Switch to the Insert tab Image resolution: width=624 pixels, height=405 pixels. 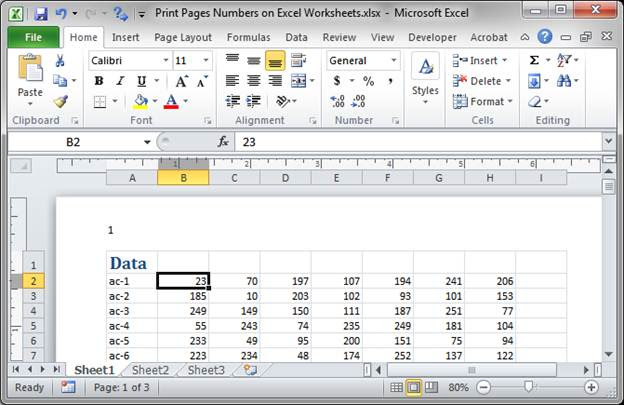tap(125, 37)
